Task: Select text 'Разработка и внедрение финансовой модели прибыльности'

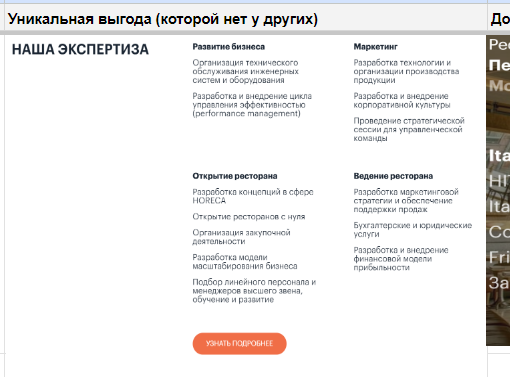Action: (401, 259)
